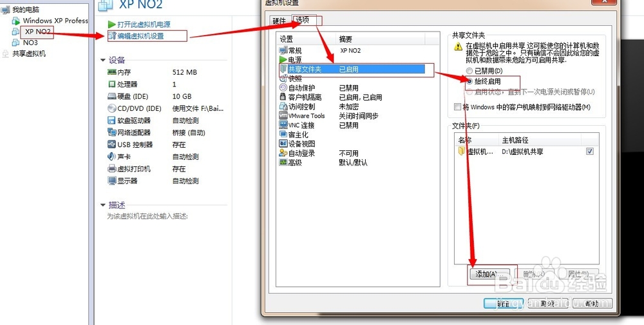Click the 网络适配器 network icon
Image resolution: width=644 pixels, height=325 pixels.
click(x=111, y=132)
